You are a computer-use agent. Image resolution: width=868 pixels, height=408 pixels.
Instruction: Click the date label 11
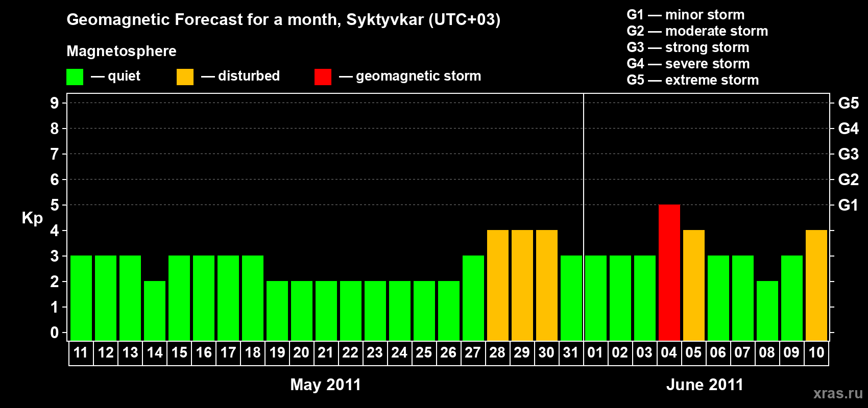tap(81, 353)
